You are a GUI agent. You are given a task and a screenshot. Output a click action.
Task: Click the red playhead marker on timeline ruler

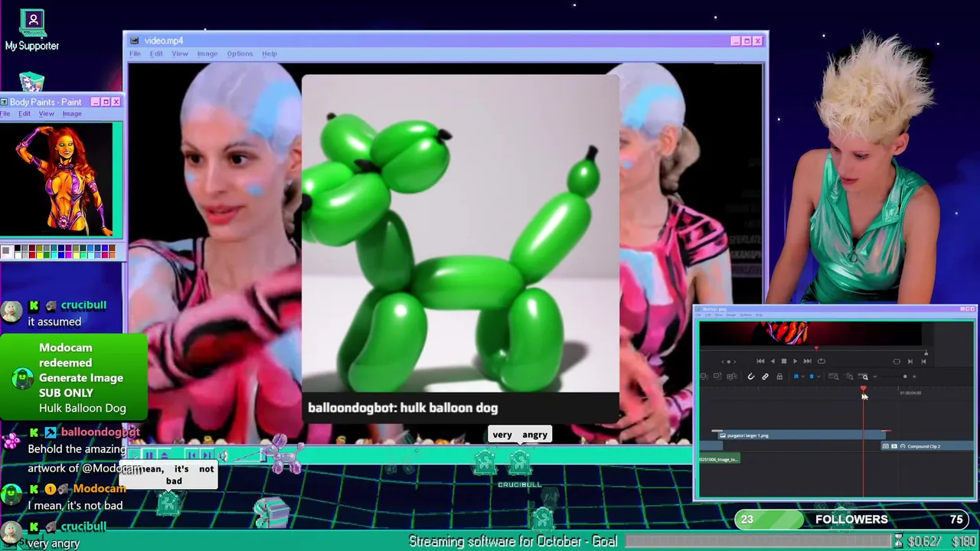click(x=863, y=389)
